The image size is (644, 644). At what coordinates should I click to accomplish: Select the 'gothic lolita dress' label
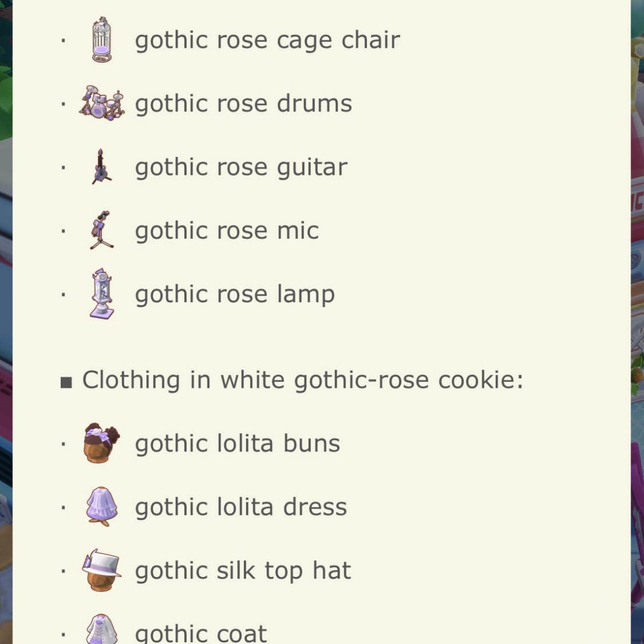click(x=241, y=508)
